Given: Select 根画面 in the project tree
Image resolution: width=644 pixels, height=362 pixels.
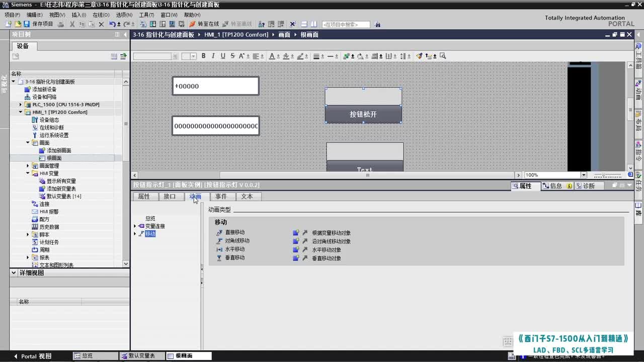Looking at the screenshot, I should 54,158.
